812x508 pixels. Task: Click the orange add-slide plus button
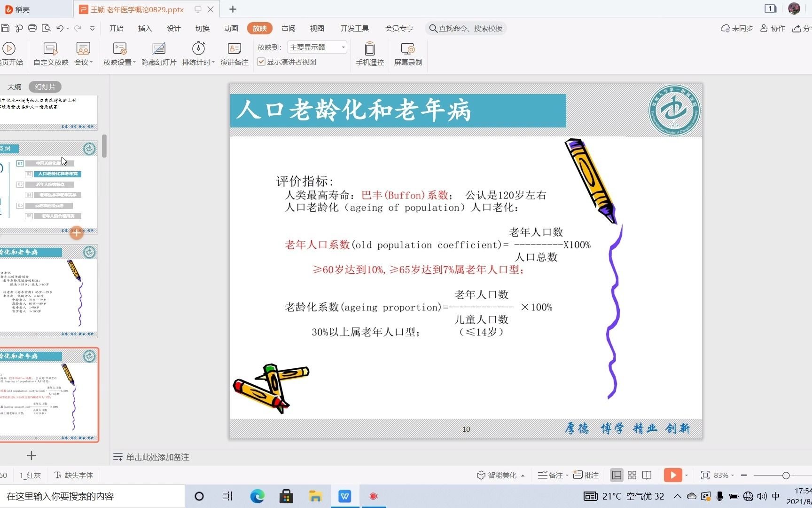pos(77,232)
